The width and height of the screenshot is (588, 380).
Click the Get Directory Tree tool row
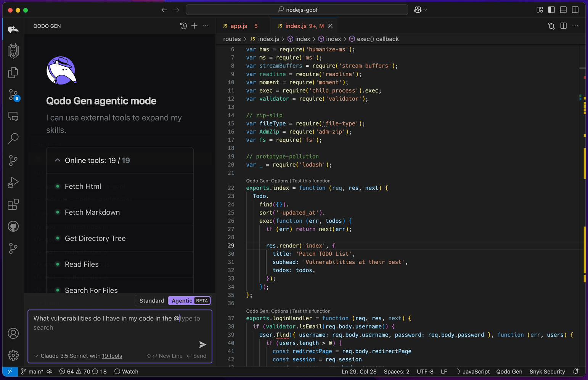(120, 238)
